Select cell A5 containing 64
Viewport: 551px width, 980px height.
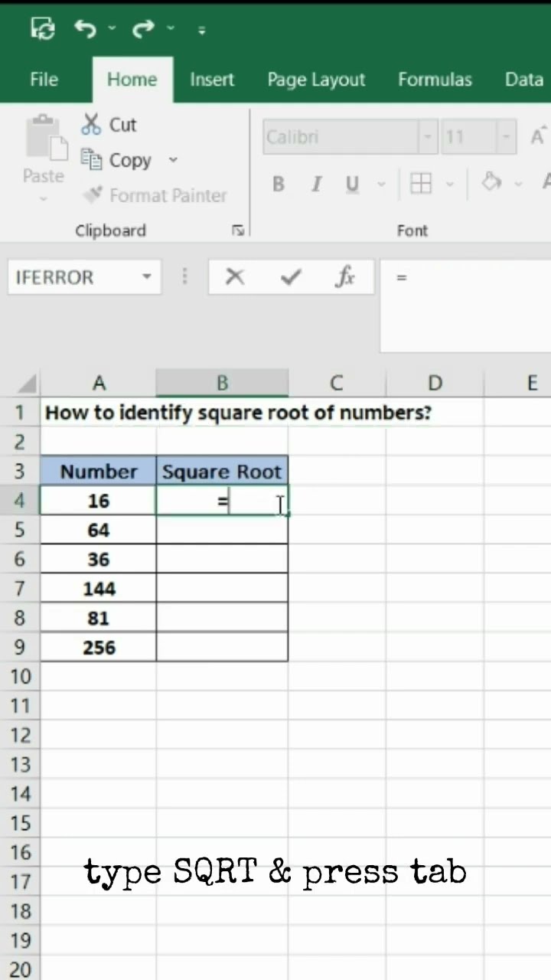tap(99, 530)
